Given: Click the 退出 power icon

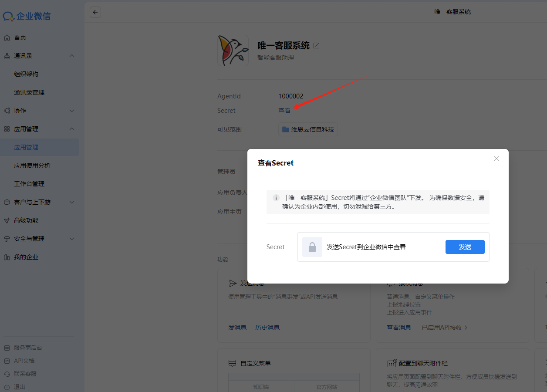Looking at the screenshot, I should click(7, 387).
